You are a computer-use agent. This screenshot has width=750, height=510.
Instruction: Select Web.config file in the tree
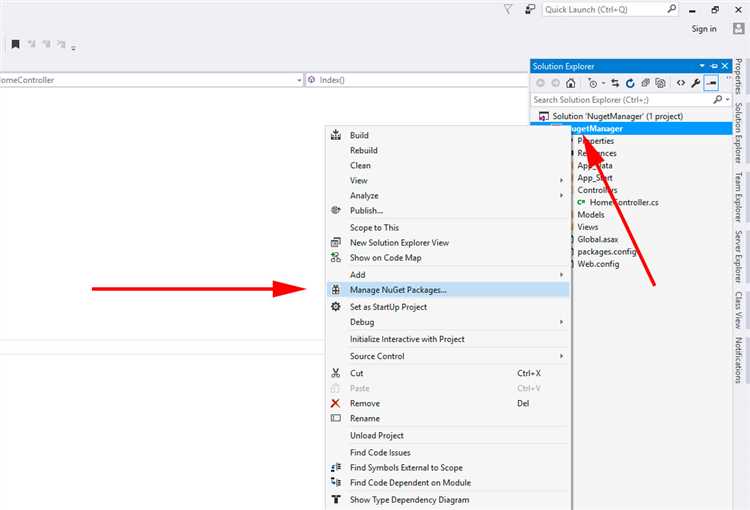[x=598, y=264]
